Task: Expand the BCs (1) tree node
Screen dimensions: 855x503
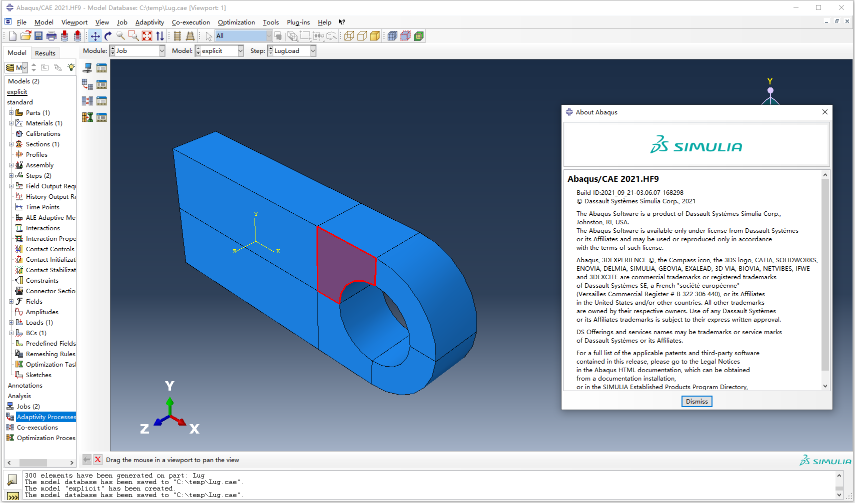Action: coord(11,333)
